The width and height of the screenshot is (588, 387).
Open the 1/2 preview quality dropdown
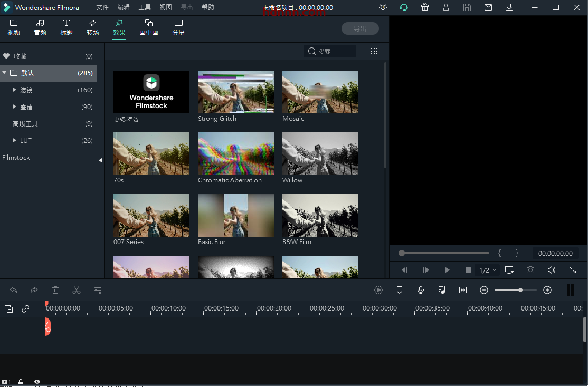(x=488, y=270)
